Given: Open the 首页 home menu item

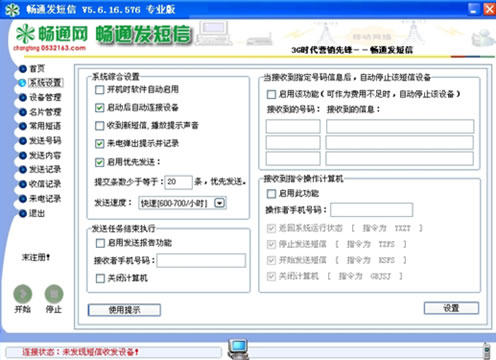Looking at the screenshot, I should tap(37, 69).
